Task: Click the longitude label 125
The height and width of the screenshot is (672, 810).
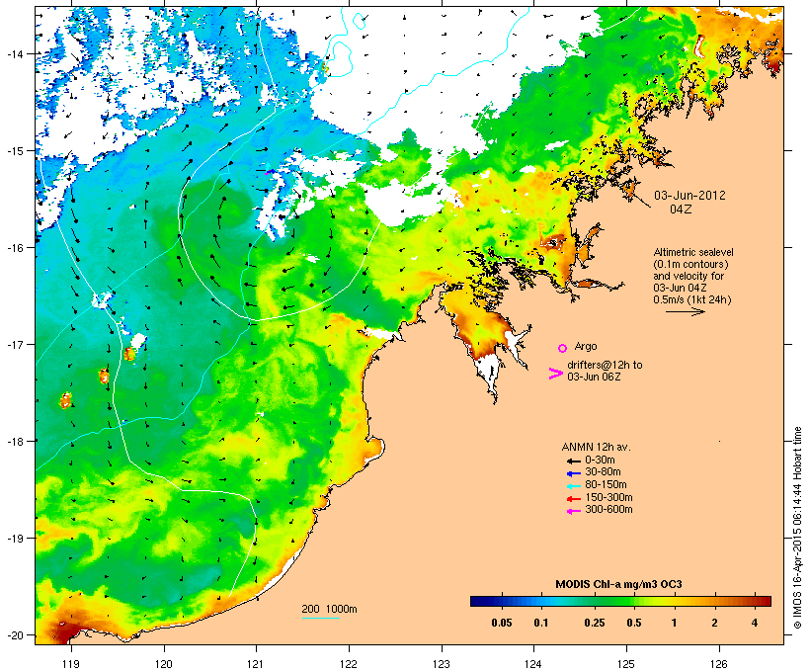Action: pyautogui.click(x=626, y=664)
